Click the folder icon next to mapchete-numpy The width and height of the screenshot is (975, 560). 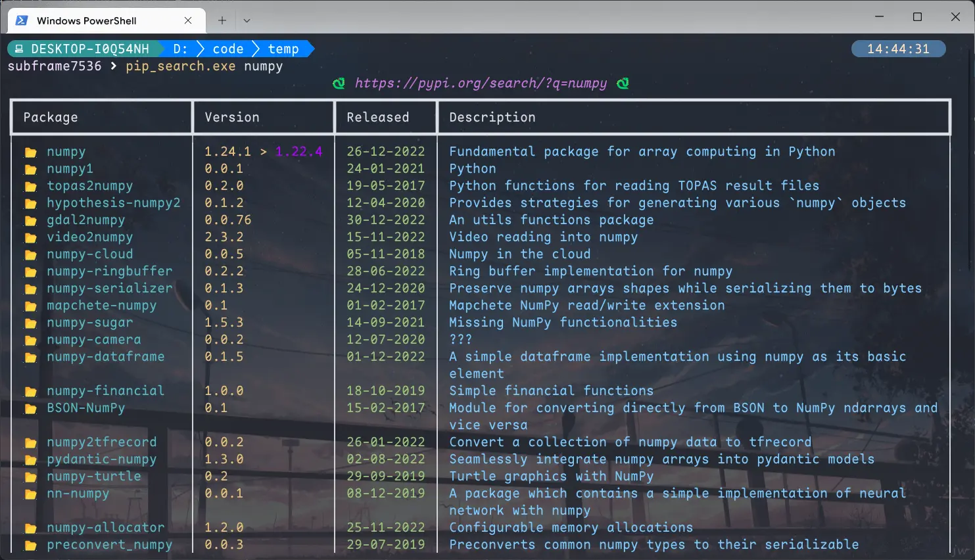pos(30,306)
